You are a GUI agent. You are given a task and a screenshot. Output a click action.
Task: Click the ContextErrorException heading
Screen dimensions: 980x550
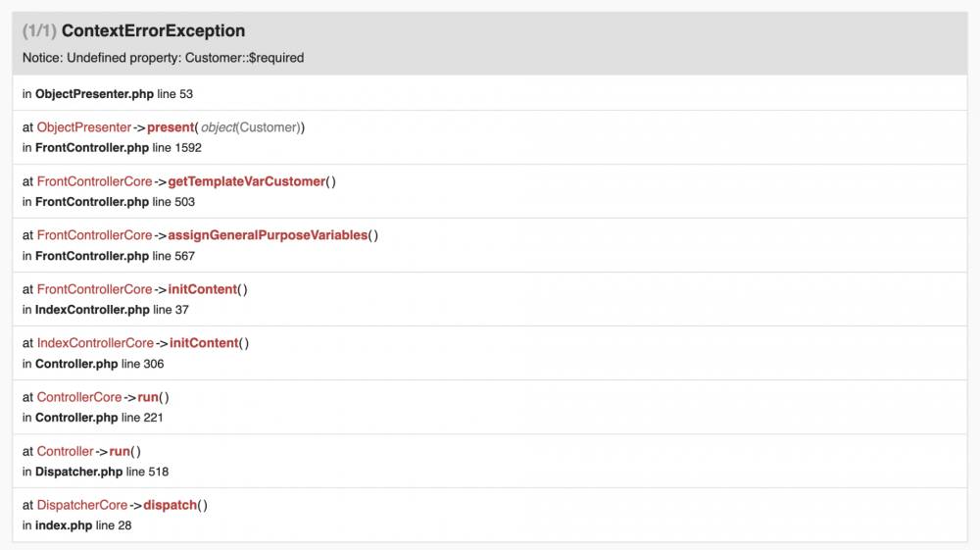pyautogui.click(x=153, y=30)
